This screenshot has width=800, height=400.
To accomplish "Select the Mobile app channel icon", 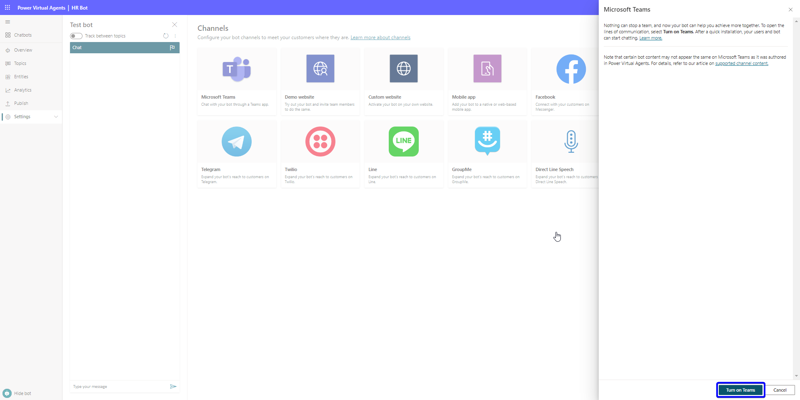I will click(487, 68).
